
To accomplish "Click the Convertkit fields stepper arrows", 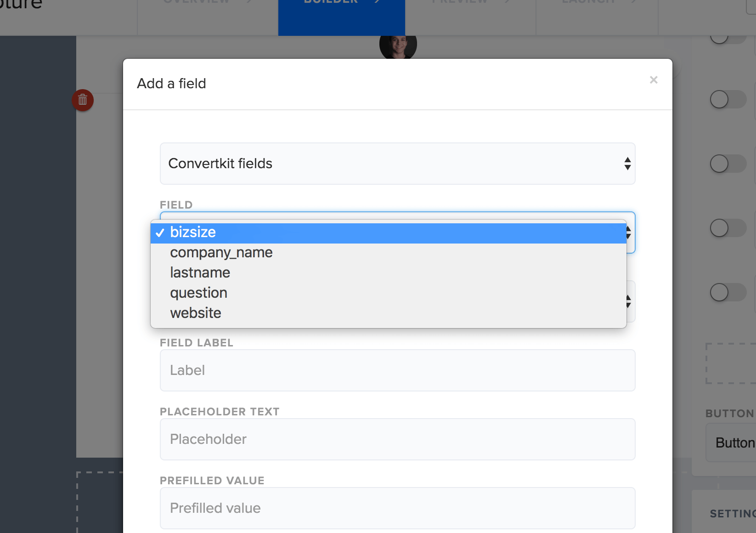I will [x=627, y=164].
